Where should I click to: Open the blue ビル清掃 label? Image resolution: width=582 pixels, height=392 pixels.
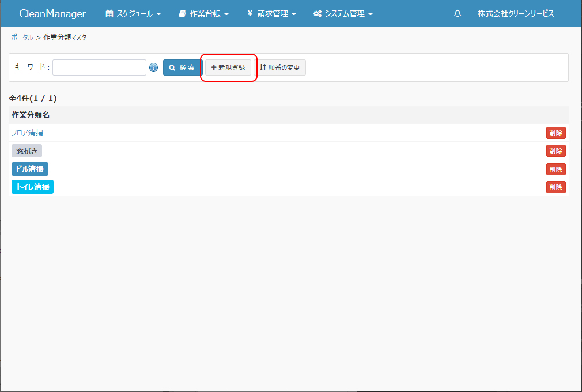click(30, 169)
